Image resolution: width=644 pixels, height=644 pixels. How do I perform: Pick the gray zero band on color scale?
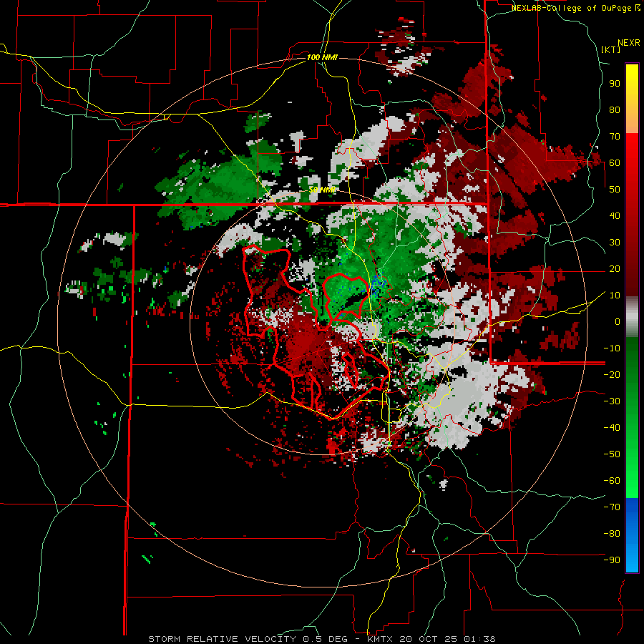(632, 317)
